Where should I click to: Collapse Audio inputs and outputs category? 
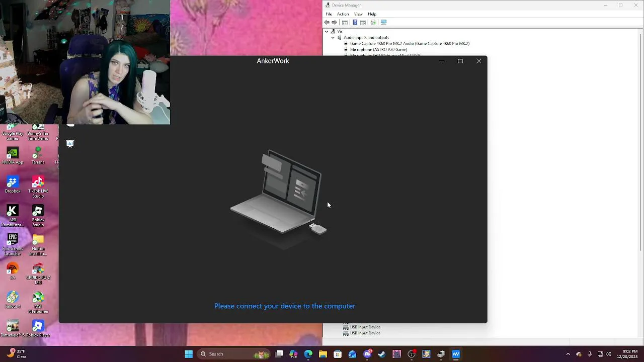(333, 38)
